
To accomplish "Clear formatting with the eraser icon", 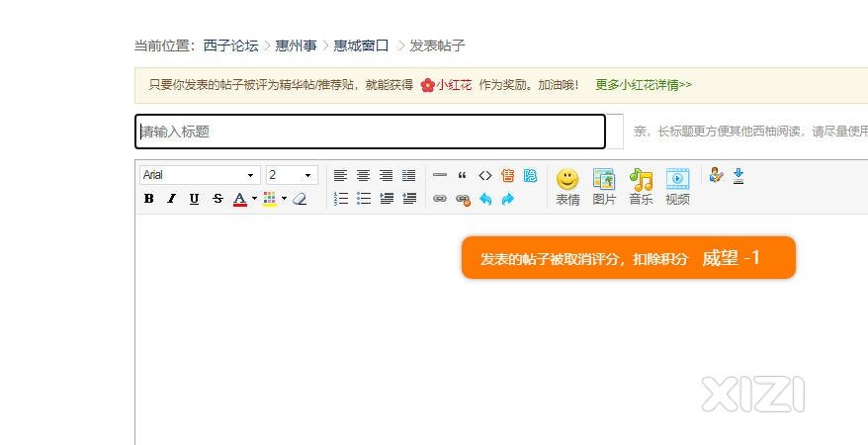I will click(300, 198).
